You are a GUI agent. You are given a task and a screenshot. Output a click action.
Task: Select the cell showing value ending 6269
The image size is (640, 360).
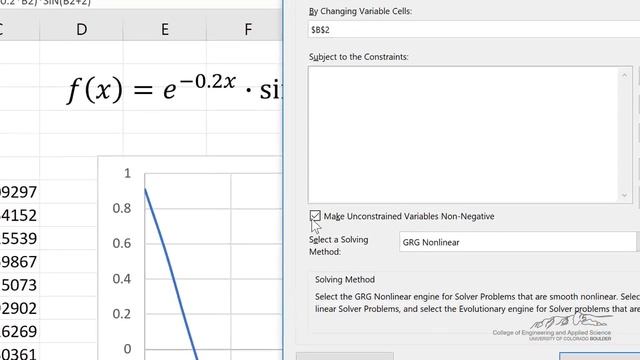coord(20,331)
